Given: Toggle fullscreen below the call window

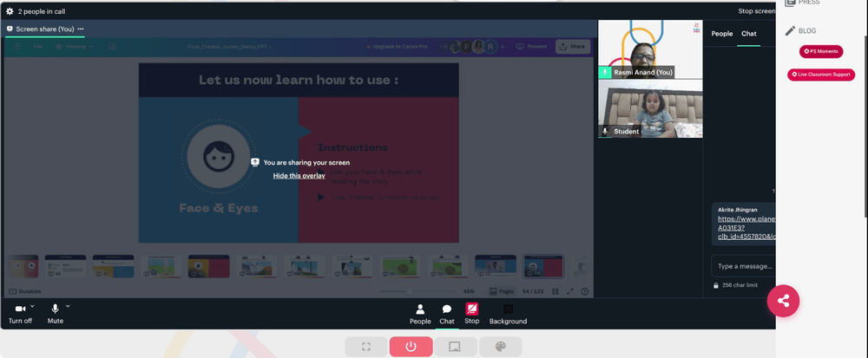Looking at the screenshot, I should pos(366,347).
